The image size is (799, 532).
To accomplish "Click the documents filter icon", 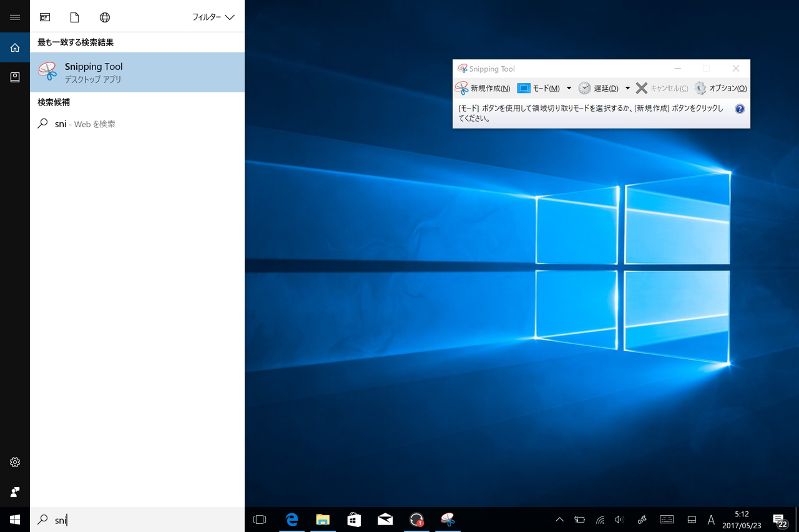I will (x=74, y=17).
